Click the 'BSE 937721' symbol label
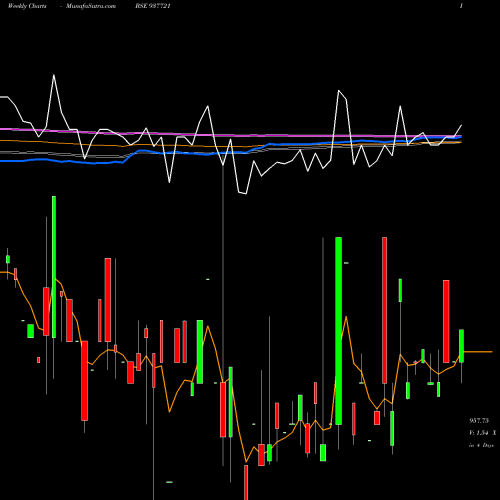500x500 pixels. (x=153, y=6)
